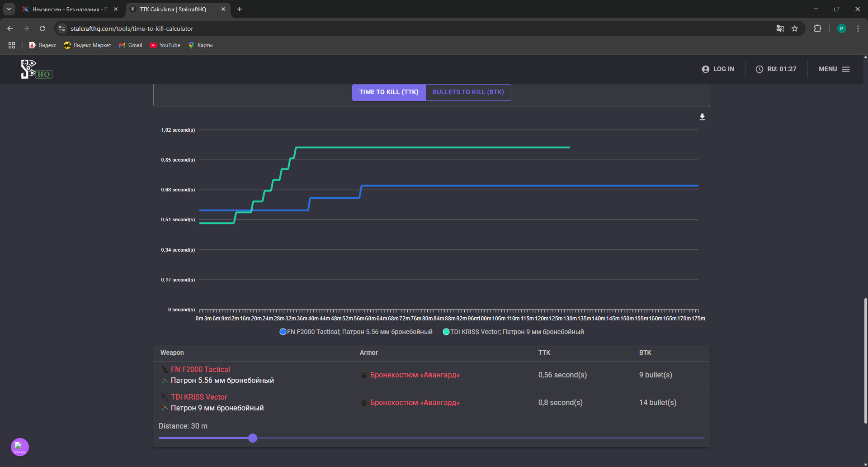
Task: Toggle FN F2000 Tactical legend series
Action: 356,332
